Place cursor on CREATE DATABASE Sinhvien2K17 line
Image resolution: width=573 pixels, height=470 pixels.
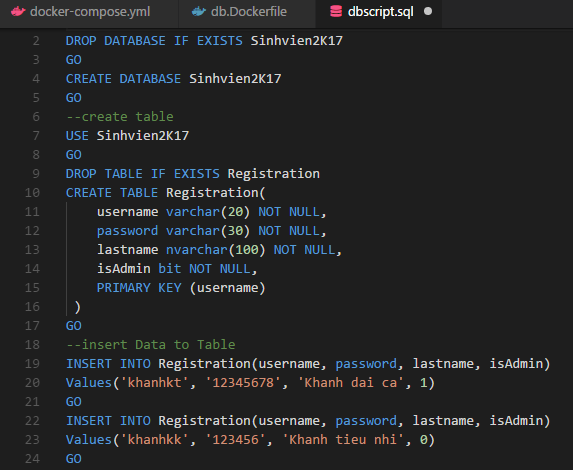click(x=174, y=79)
